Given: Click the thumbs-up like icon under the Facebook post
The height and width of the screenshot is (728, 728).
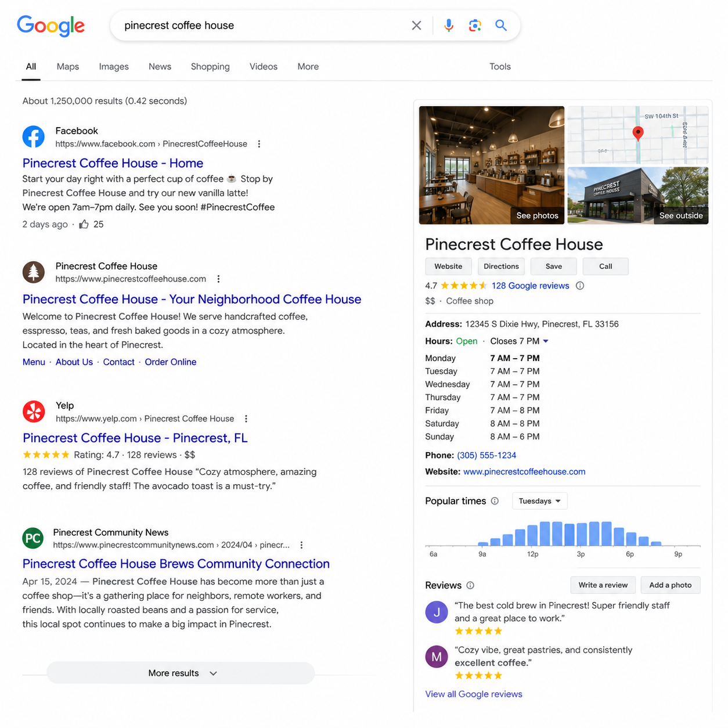Looking at the screenshot, I should coord(84,224).
